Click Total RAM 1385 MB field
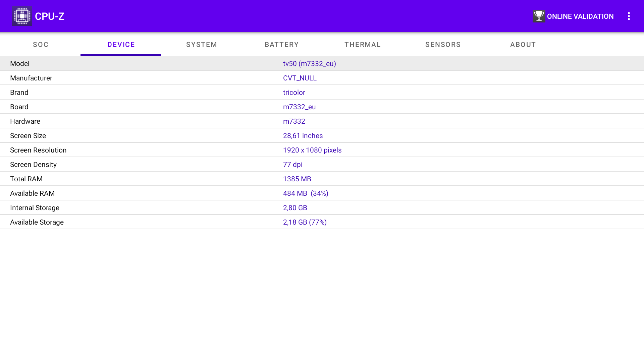Viewport: 644px width, 362px height. point(322,179)
